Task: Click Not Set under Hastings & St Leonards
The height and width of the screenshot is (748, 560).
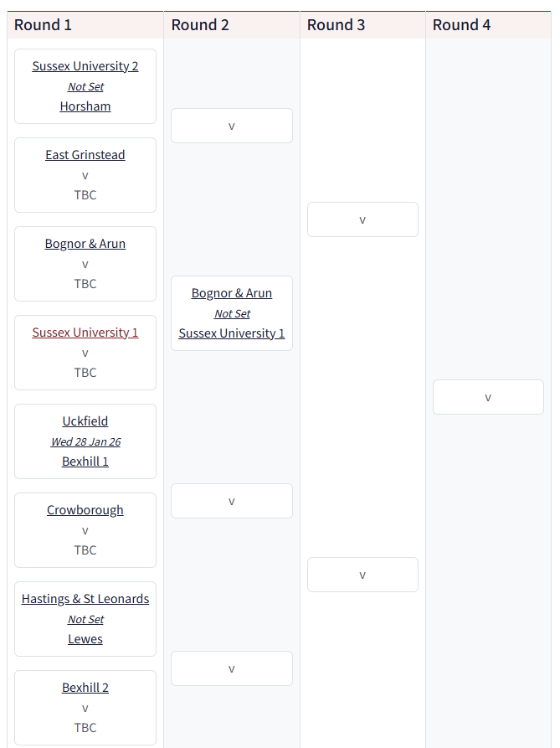Action: click(85, 619)
